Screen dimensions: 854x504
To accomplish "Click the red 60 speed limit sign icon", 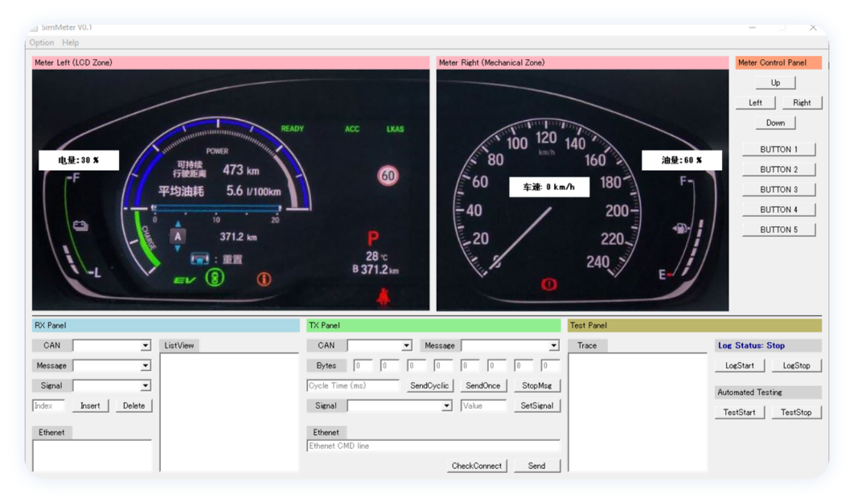I will pos(388,176).
